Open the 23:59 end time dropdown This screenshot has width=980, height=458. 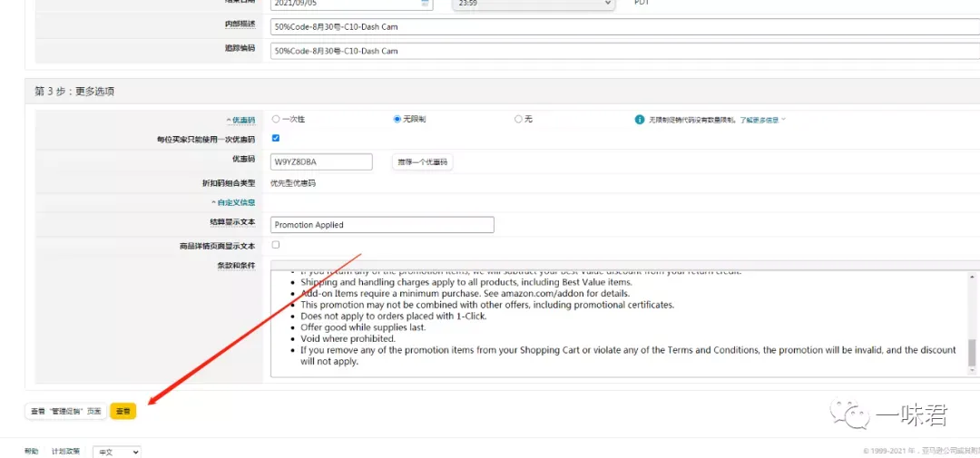pyautogui.click(x=534, y=4)
